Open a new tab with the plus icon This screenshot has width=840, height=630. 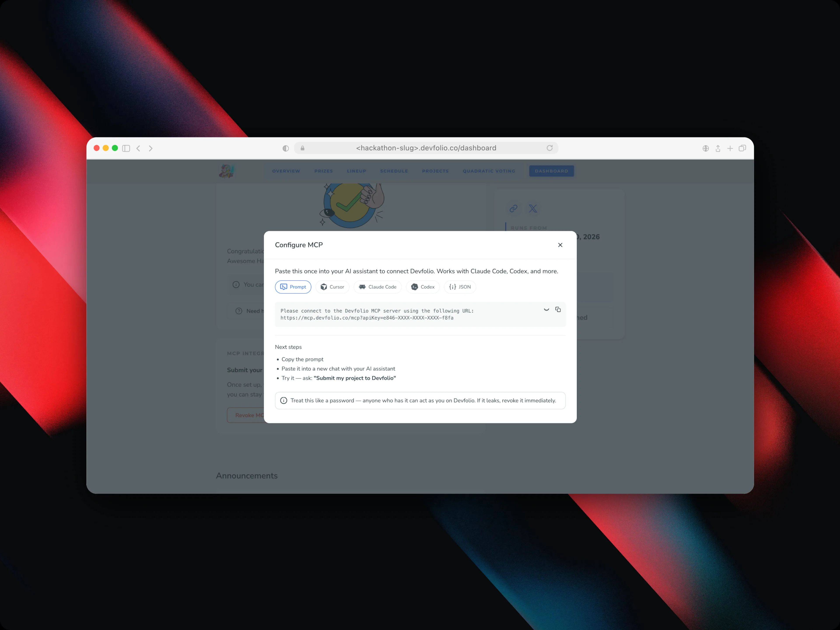click(730, 148)
